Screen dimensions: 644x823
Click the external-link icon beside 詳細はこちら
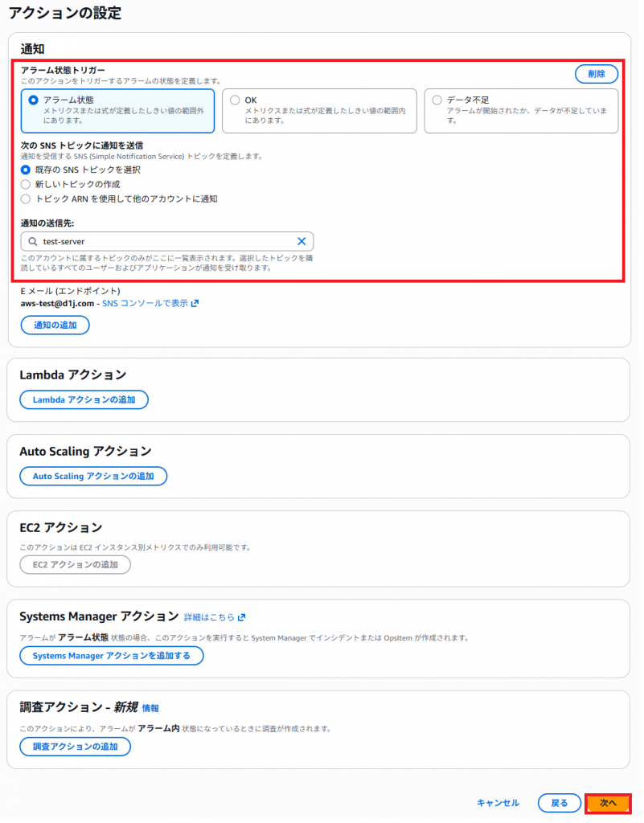241,617
